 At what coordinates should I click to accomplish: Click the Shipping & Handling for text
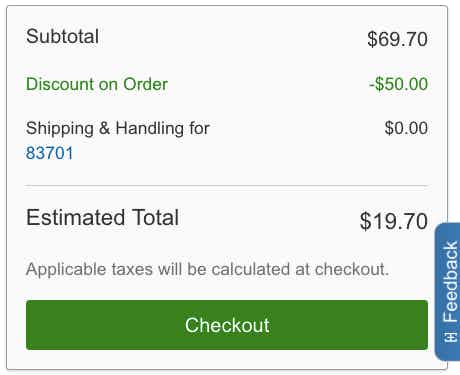pyautogui.click(x=118, y=128)
